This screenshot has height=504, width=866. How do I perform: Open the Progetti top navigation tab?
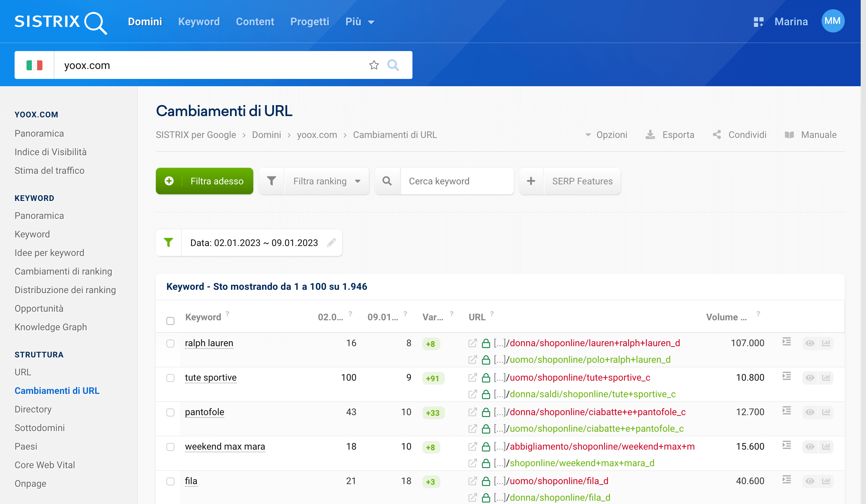(x=310, y=22)
